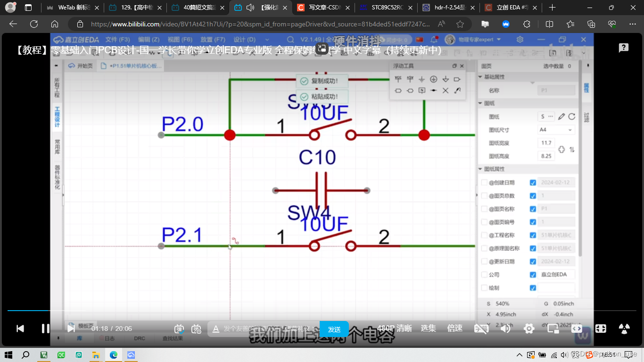Open the browser extensions puzzle icon
The image size is (644, 362).
527,24
